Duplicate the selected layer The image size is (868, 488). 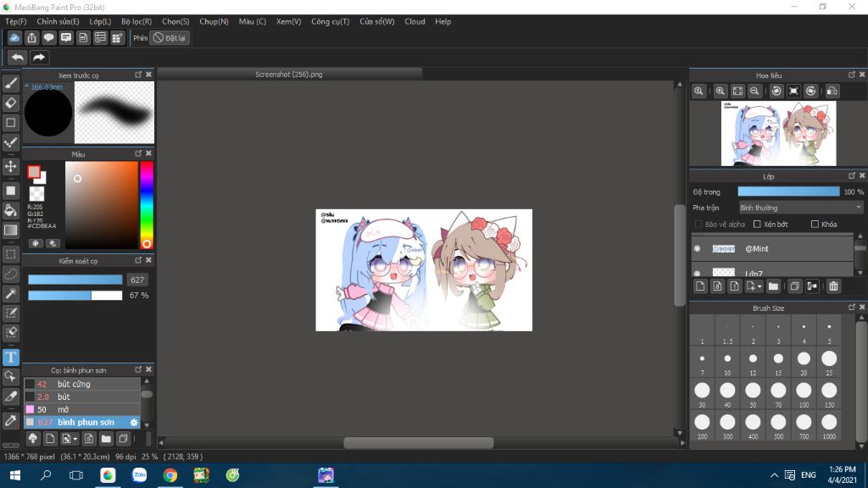point(795,286)
